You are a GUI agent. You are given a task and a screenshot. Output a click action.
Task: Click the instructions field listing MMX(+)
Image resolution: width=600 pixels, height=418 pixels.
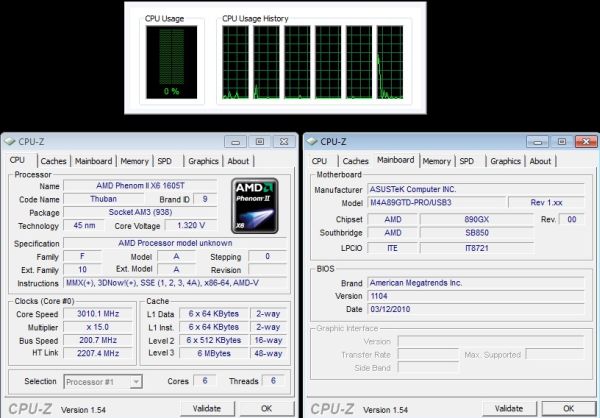[175, 283]
